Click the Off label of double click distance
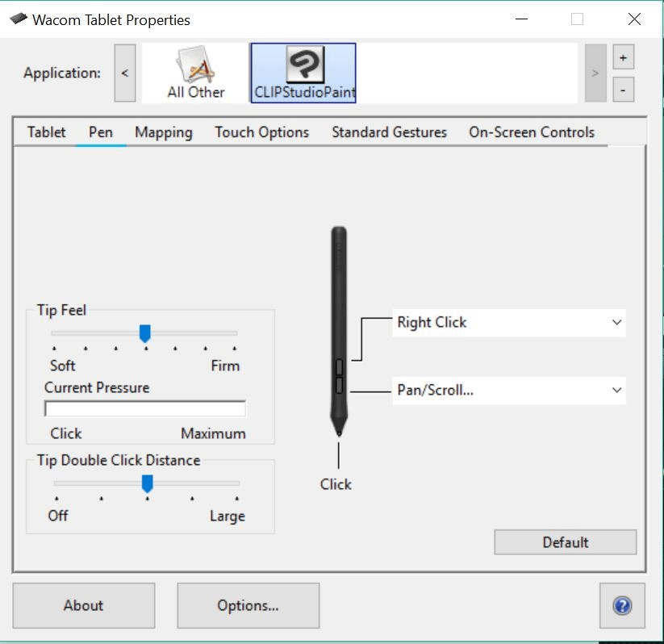 click(x=58, y=516)
